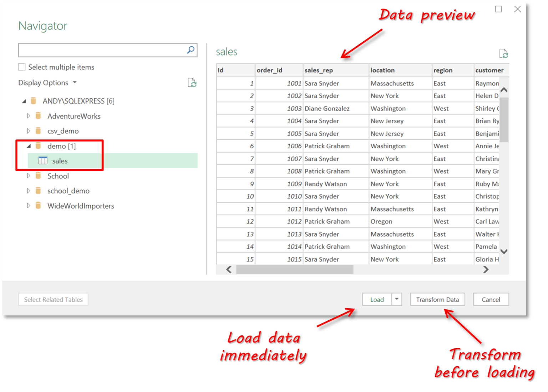The width and height of the screenshot is (548, 392).
Task: Open the Load button dropdown arrow
Action: [397, 299]
